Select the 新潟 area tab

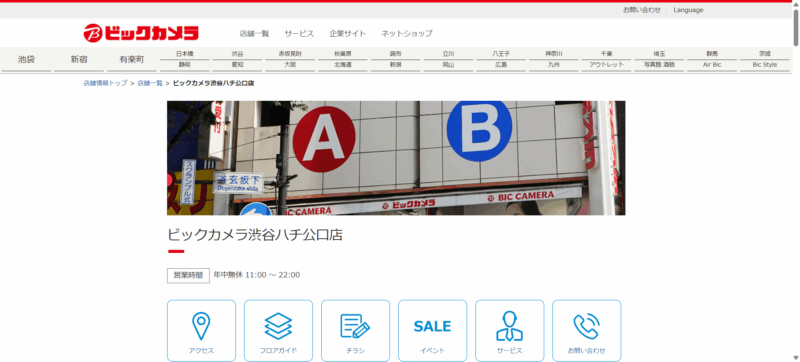pos(395,65)
